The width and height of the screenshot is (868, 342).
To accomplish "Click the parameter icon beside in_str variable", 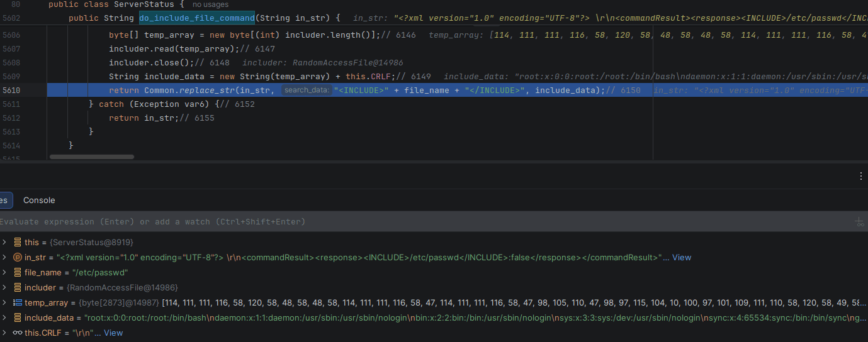I will coord(17,257).
